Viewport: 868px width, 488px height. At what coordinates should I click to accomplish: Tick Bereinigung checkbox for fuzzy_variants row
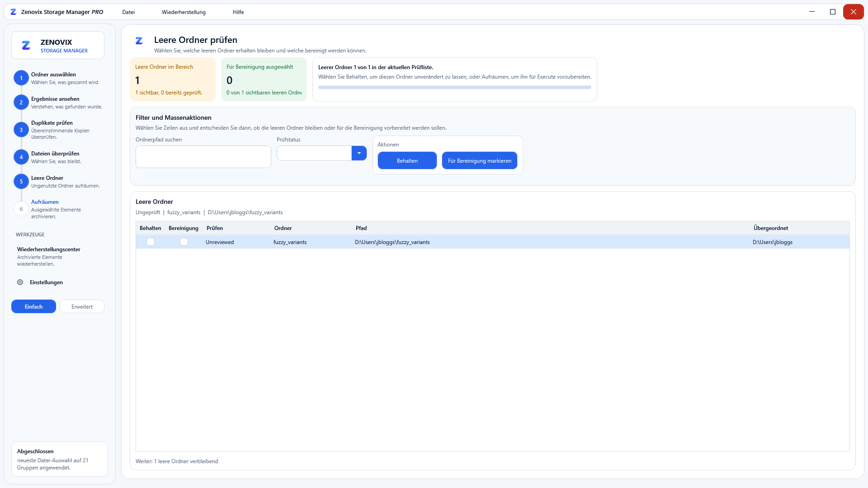[x=184, y=242]
